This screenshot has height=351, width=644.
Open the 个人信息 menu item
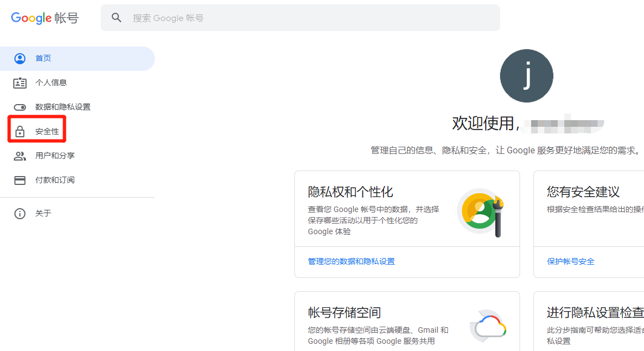tap(77, 82)
